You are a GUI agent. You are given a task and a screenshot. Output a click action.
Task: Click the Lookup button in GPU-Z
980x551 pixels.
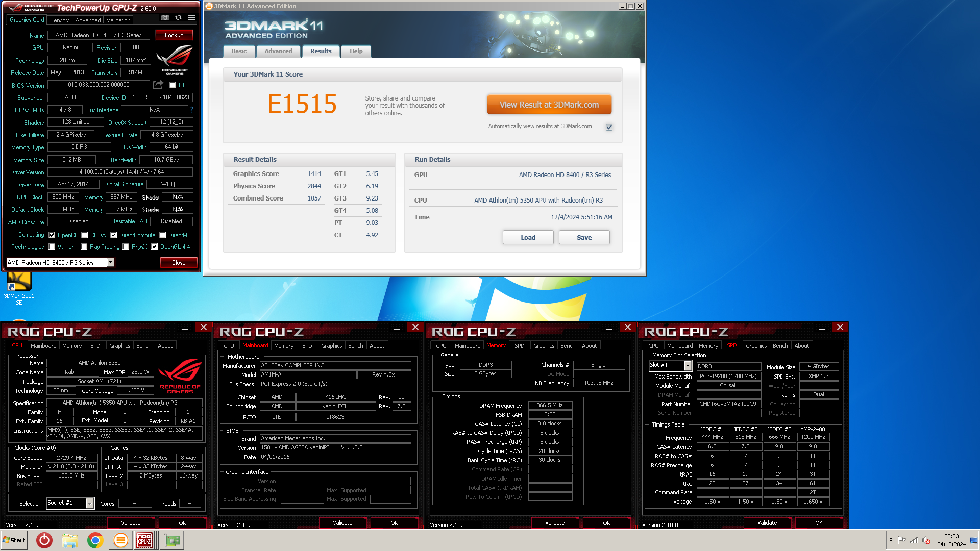[174, 35]
